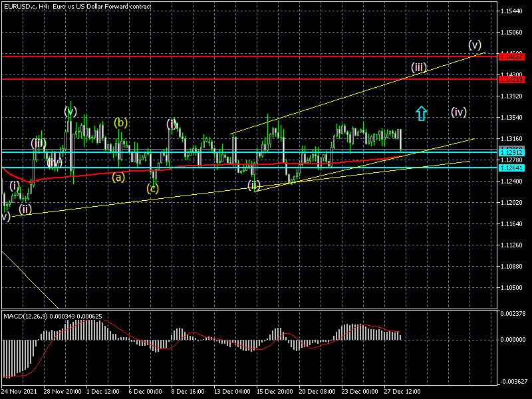Click the 1.13920 price axis value
Viewport: 532px width, 399px height.
coord(511,96)
